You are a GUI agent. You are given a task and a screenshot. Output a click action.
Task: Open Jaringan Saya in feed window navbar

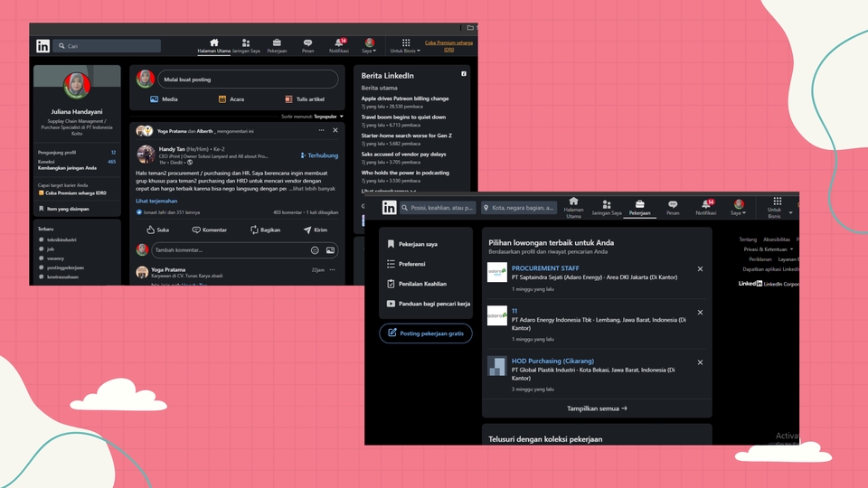246,46
